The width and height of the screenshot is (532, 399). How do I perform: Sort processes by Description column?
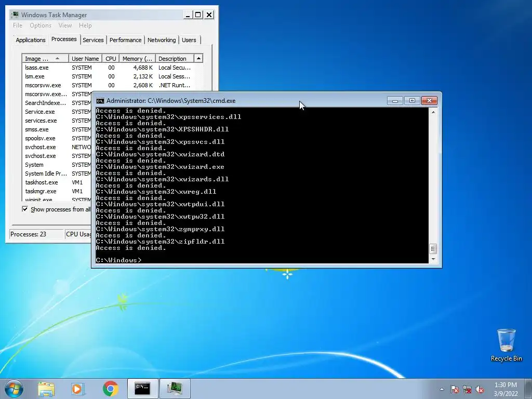coord(175,59)
